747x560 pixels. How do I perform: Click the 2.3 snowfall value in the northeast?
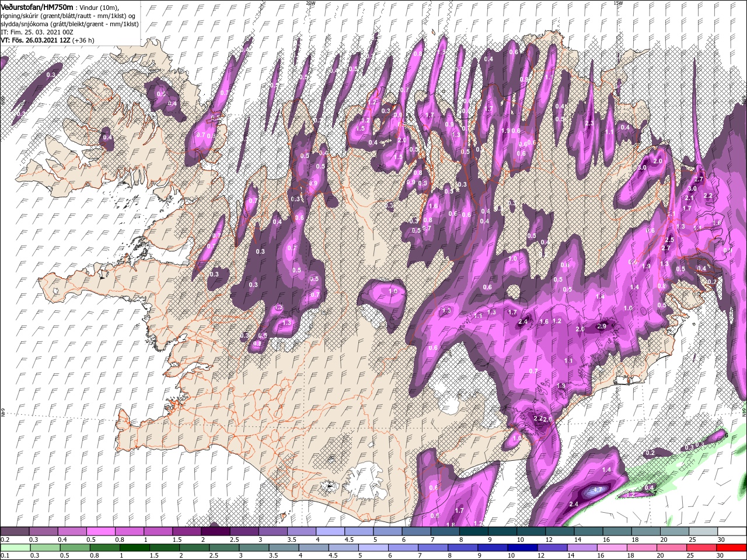point(589,123)
